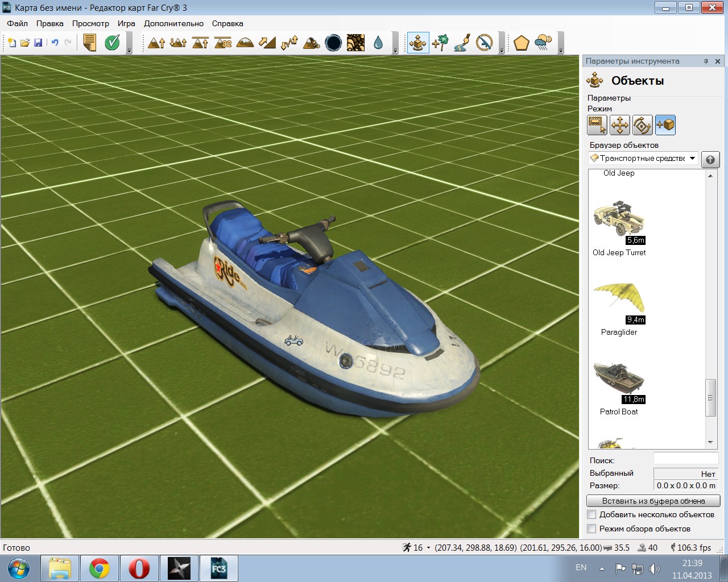Viewport: 728px width, 582px height.
Task: Open the Дополнительно menu
Action: 173,23
